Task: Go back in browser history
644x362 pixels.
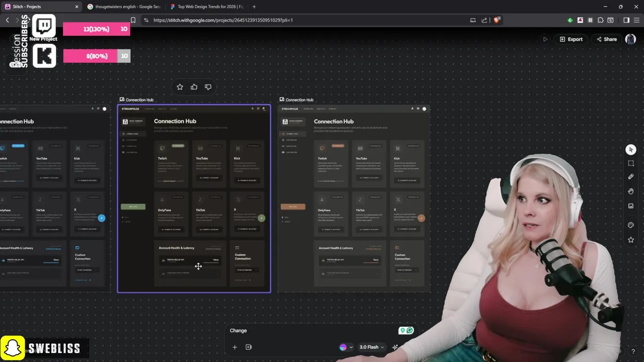Action: point(7,20)
